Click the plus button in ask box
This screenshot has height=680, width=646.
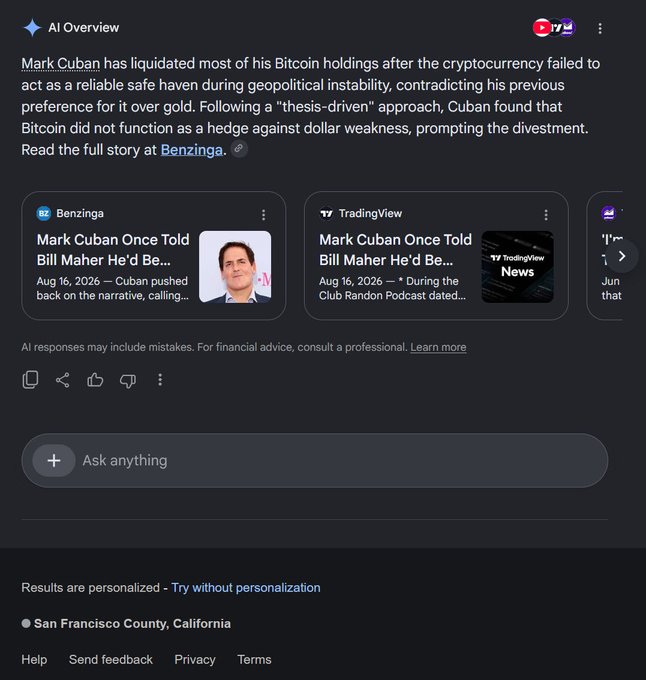54,461
